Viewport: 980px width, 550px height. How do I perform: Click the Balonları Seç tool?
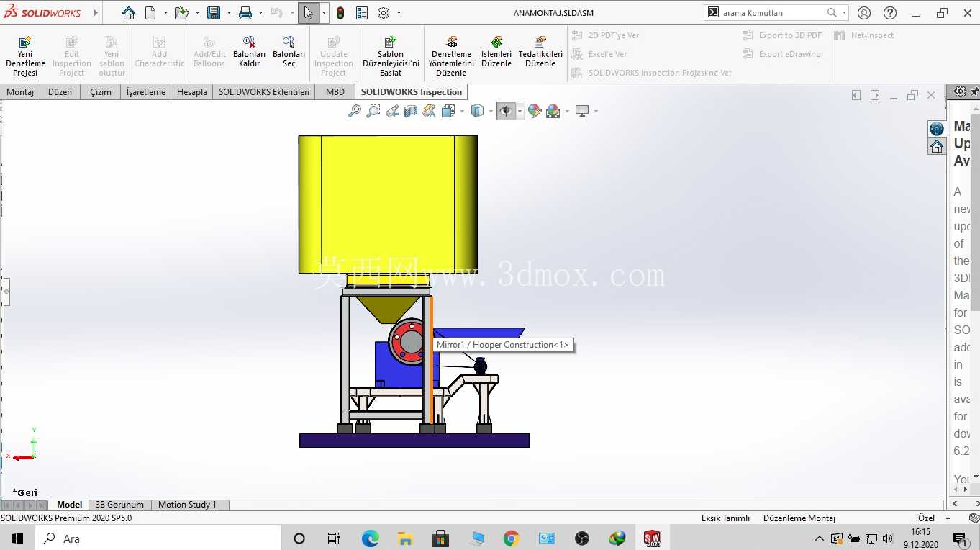[289, 53]
